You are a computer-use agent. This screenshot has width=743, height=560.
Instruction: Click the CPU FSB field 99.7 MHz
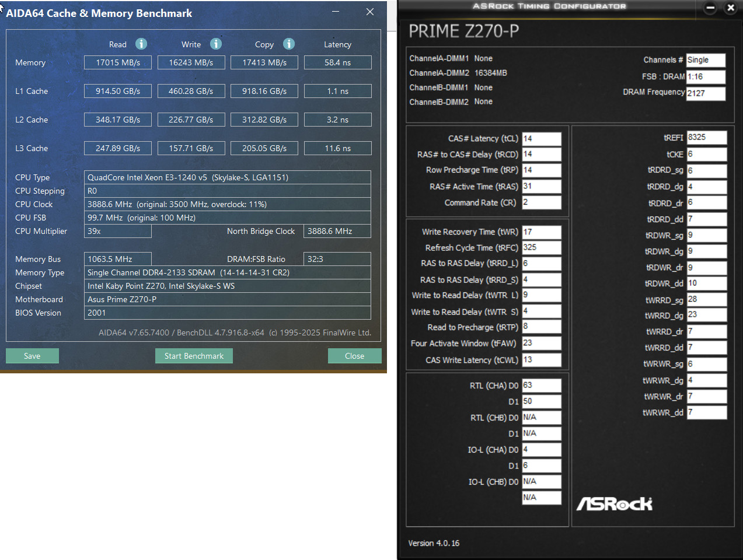228,218
